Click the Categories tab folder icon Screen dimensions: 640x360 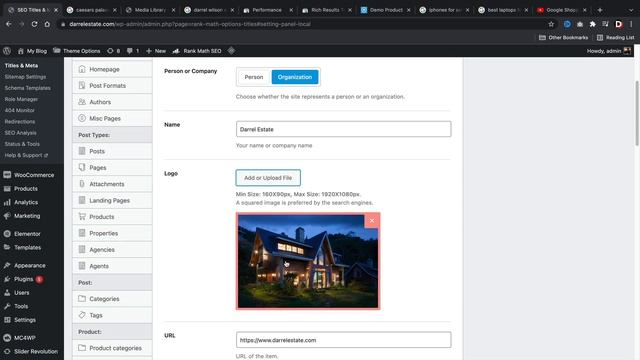pos(82,298)
